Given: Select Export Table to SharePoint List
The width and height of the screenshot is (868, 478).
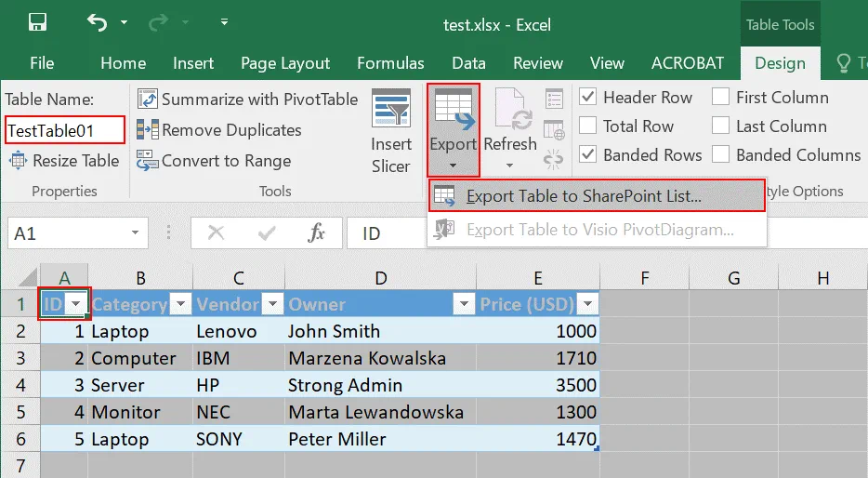Looking at the screenshot, I should point(583,196).
